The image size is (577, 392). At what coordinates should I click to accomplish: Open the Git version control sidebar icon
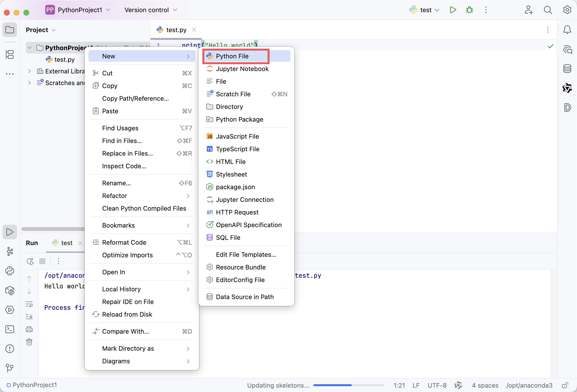point(10,368)
